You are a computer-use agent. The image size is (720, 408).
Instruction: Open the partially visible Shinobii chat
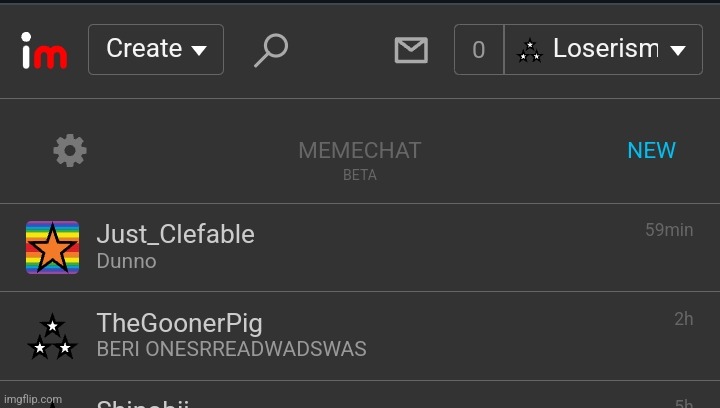(x=360, y=395)
